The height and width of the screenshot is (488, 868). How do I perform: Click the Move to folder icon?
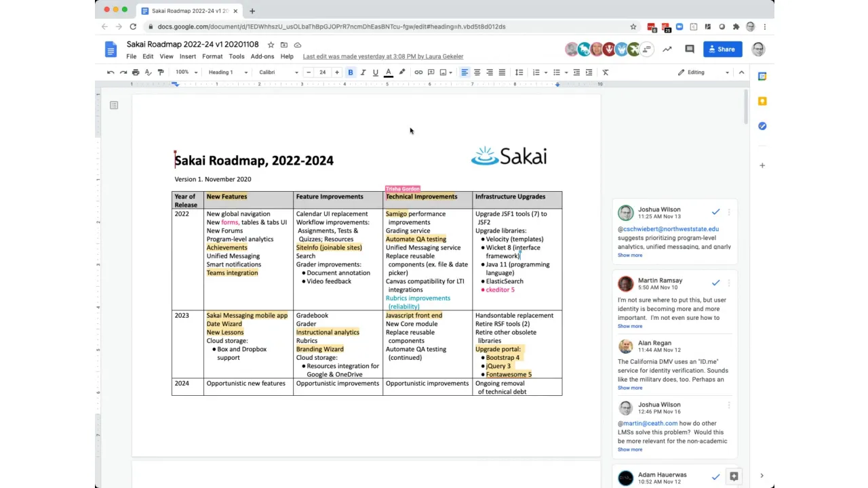[284, 45]
